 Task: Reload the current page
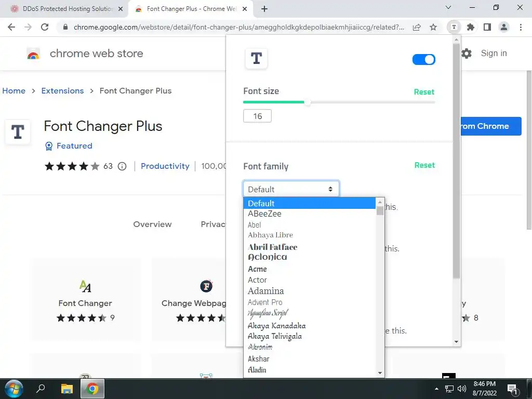click(x=45, y=27)
